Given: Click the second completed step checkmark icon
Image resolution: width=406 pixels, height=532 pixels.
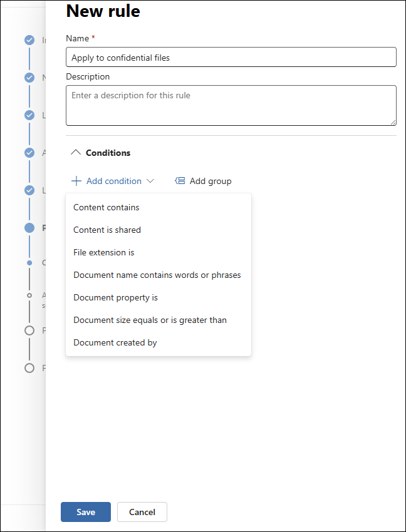Looking at the screenshot, I should point(29,78).
